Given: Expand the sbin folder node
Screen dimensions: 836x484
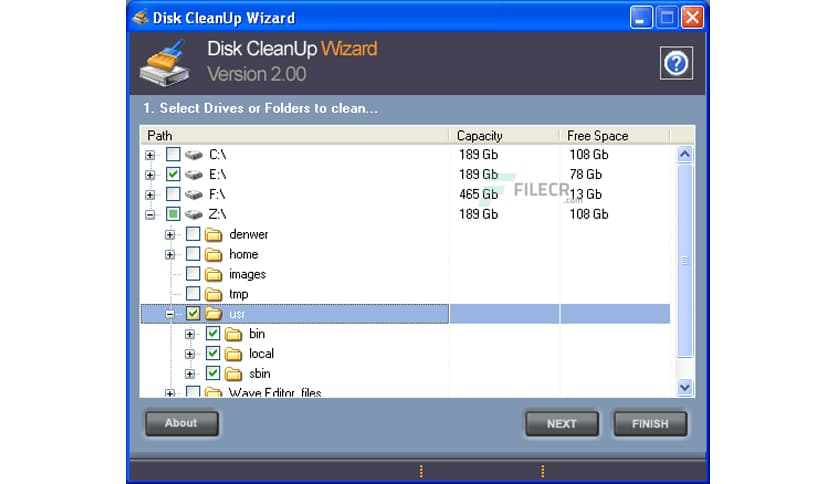Looking at the screenshot, I should pyautogui.click(x=190, y=374).
